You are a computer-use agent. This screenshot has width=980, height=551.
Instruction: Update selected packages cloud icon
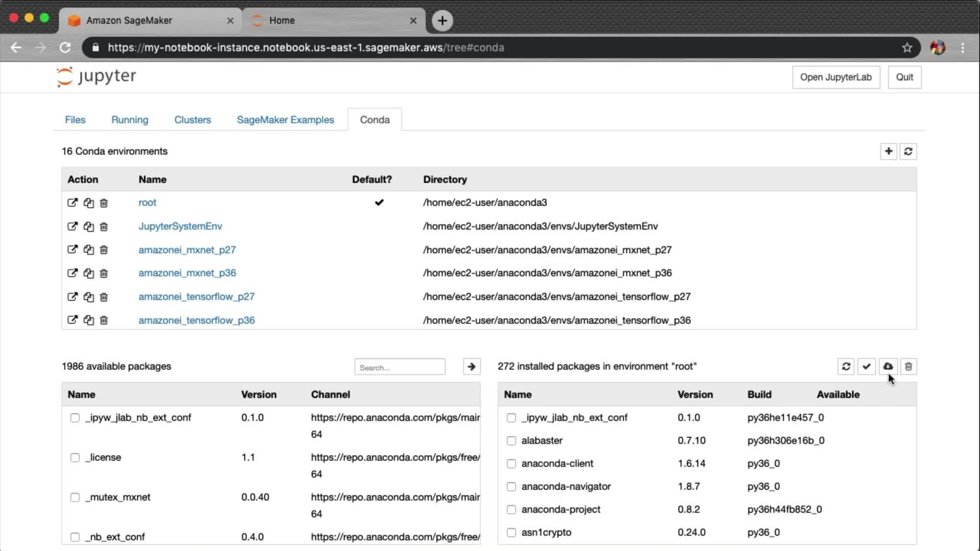coord(888,366)
